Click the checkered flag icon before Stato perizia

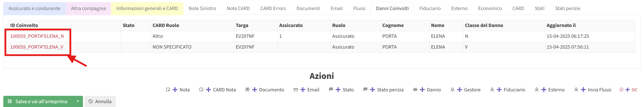(x=365, y=89)
